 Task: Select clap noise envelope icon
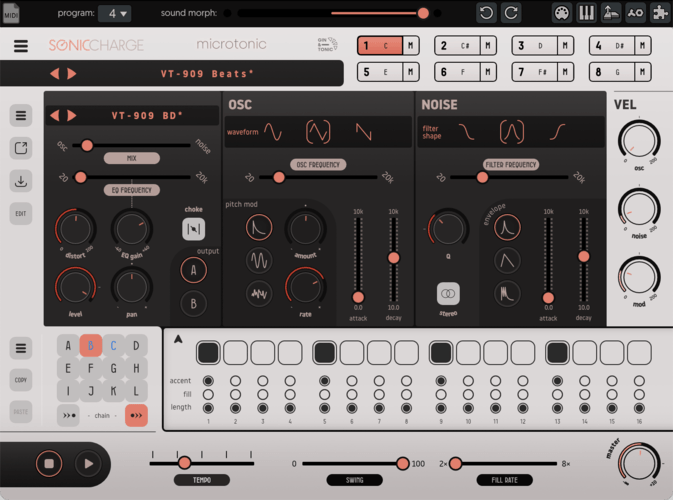coord(507,294)
